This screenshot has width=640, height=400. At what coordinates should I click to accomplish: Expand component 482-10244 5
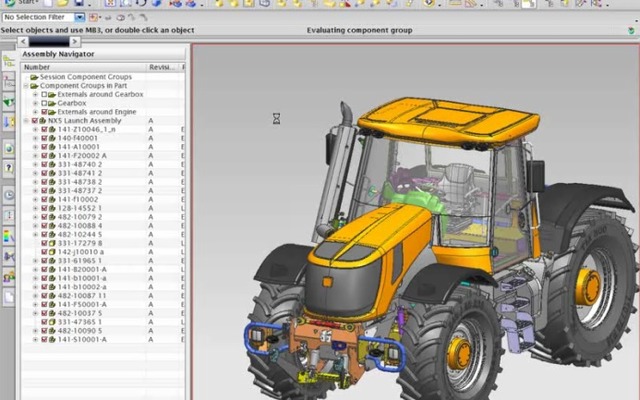(x=36, y=235)
